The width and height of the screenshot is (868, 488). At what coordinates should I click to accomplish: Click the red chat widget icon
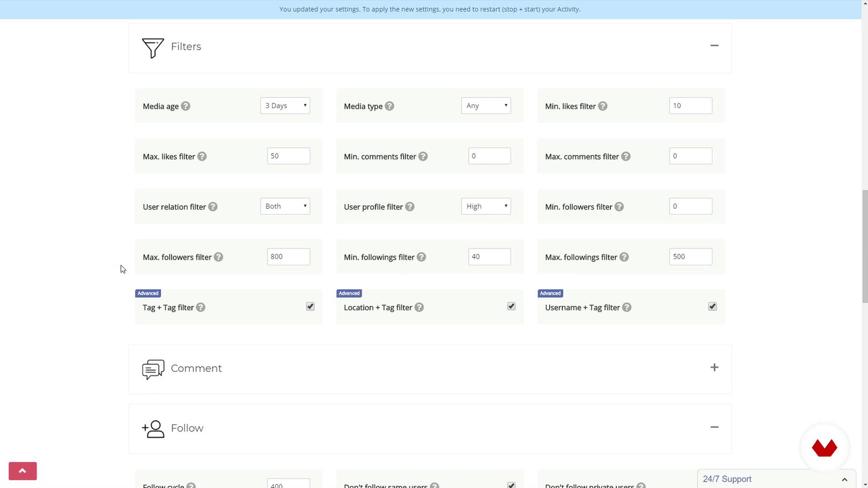point(824,448)
